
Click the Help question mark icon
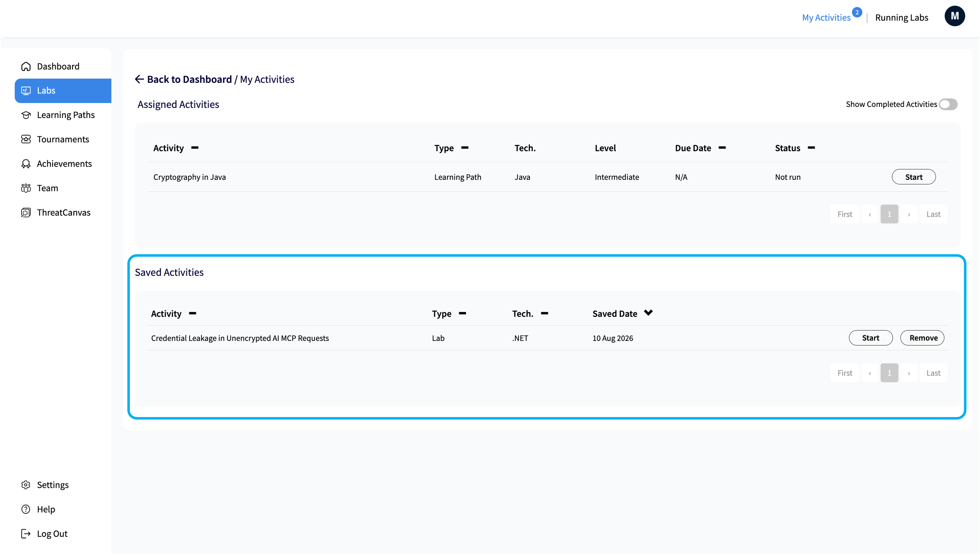[x=26, y=509]
